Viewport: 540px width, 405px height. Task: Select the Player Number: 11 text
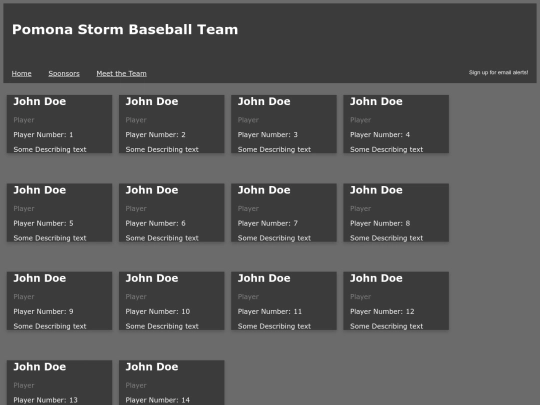pyautogui.click(x=270, y=311)
